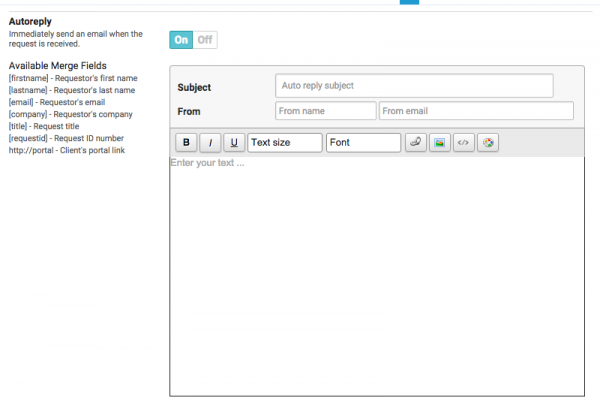Click the Available Merge Fields heading
600x413 pixels.
click(58, 66)
